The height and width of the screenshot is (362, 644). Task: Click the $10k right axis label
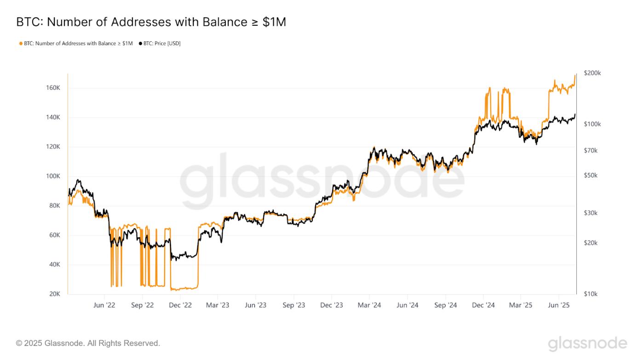pyautogui.click(x=591, y=294)
